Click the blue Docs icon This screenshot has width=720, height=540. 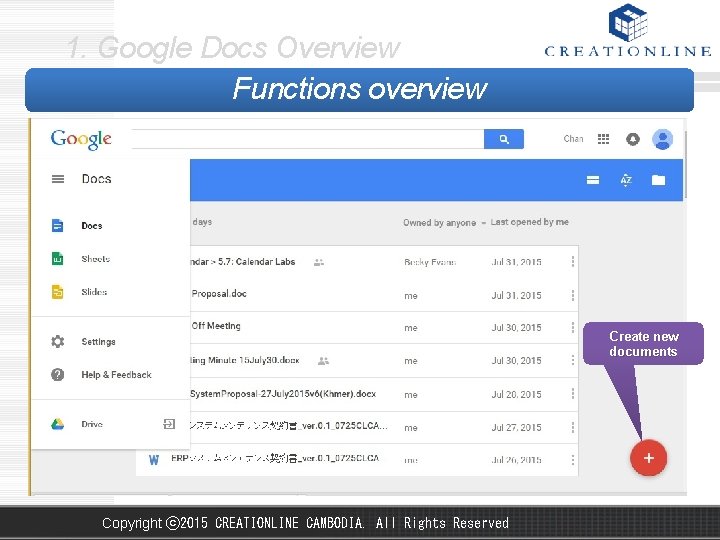click(x=57, y=225)
